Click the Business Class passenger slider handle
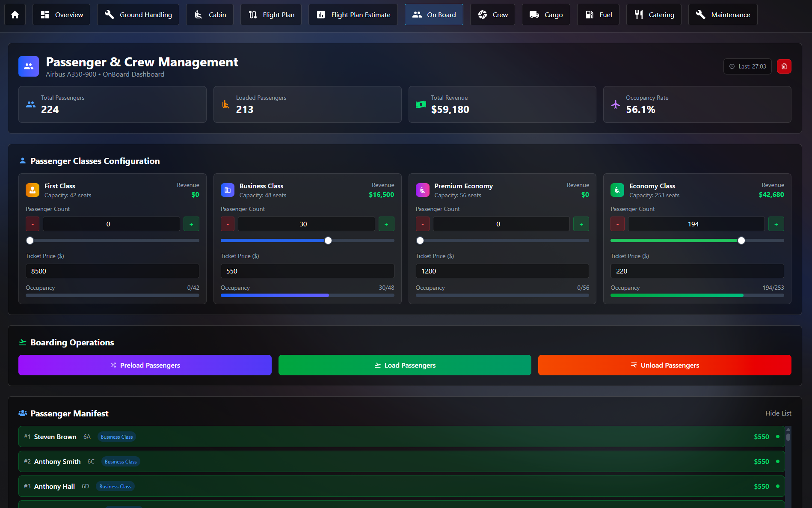This screenshot has width=812, height=508. [328, 241]
